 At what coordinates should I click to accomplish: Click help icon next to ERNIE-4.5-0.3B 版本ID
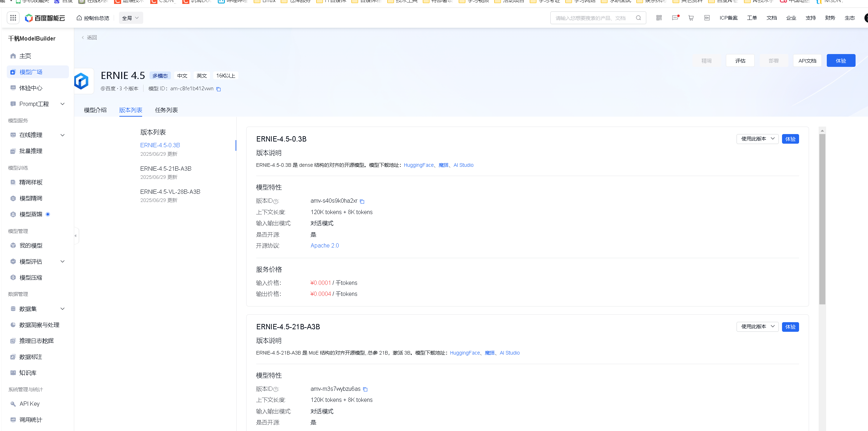276,202
